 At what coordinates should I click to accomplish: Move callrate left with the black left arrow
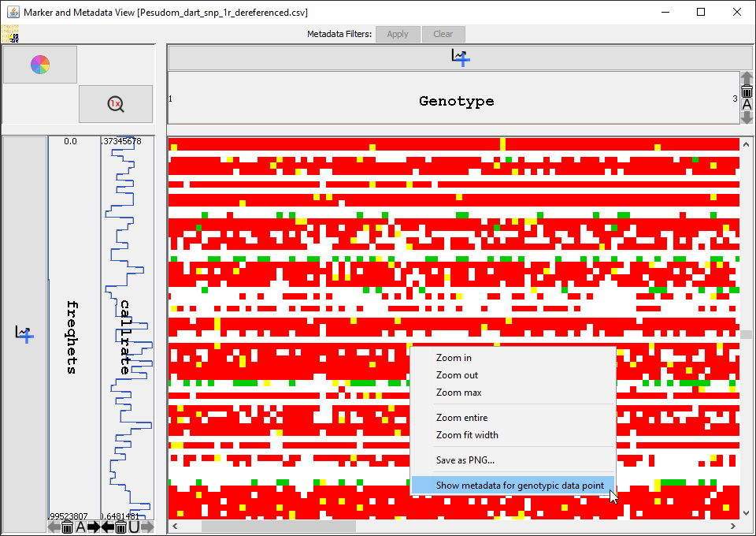(107, 527)
